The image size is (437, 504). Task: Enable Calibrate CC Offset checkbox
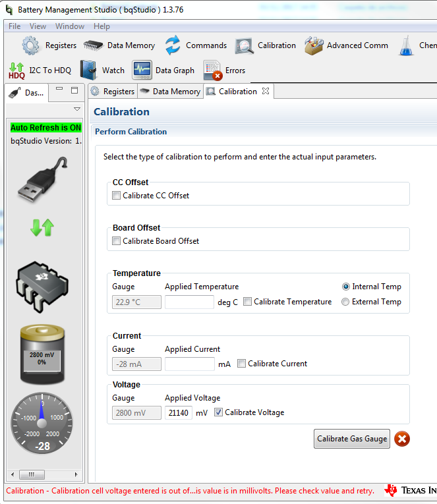coord(116,196)
